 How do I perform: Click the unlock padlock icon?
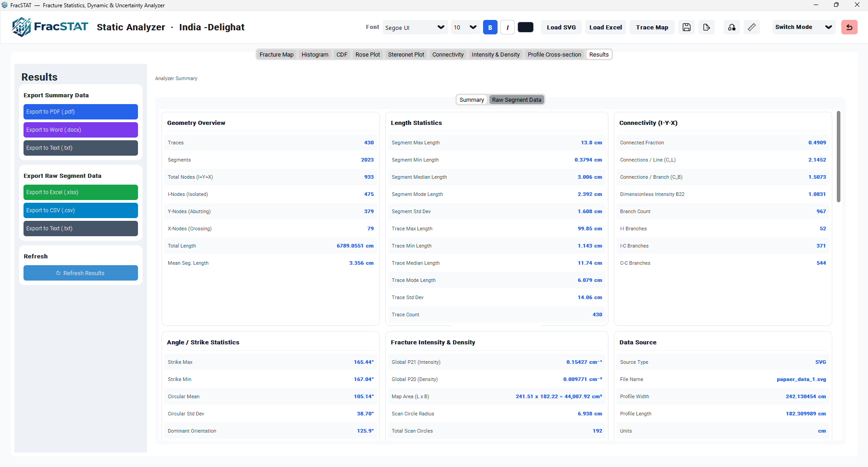click(x=731, y=27)
